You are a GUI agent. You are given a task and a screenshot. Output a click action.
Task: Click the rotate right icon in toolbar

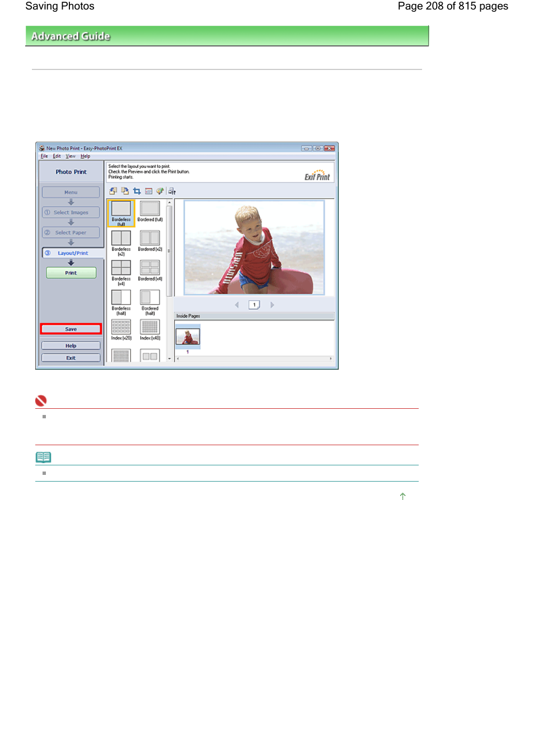point(125,191)
